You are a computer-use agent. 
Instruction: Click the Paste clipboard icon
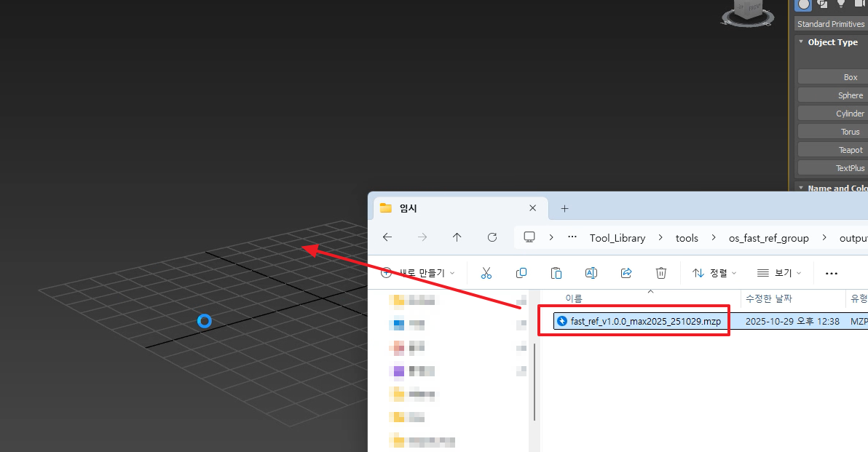click(x=556, y=273)
